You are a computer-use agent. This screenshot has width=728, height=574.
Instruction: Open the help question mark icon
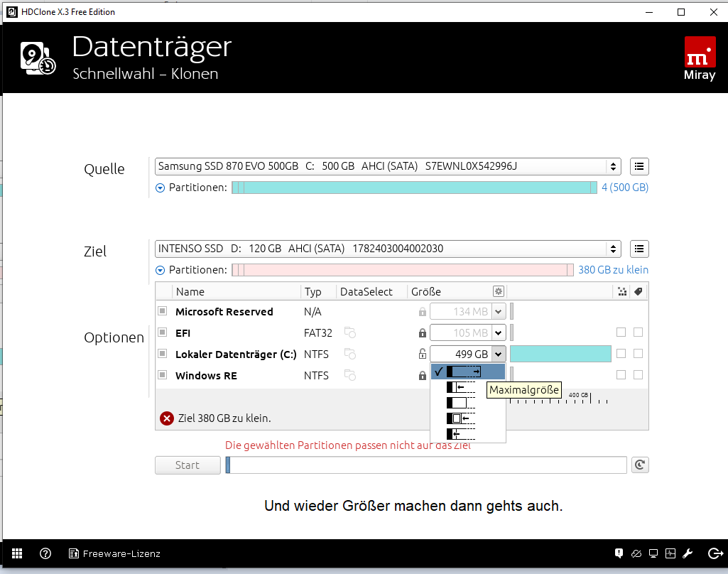(x=45, y=553)
